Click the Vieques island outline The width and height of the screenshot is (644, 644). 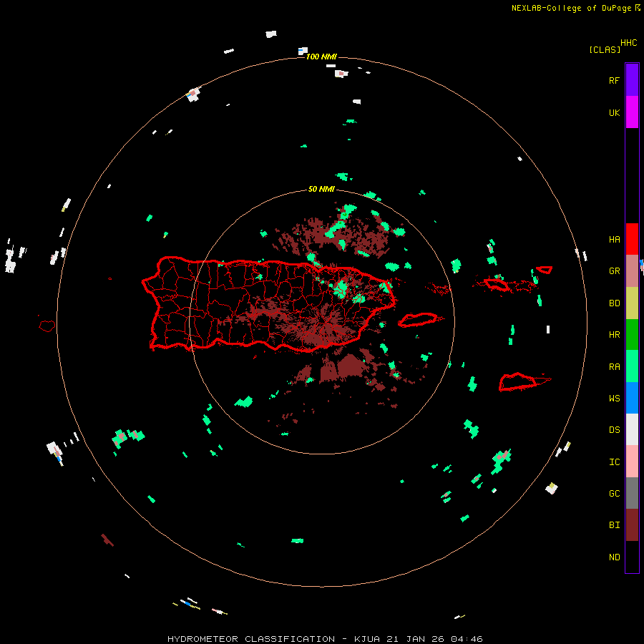pos(419,320)
